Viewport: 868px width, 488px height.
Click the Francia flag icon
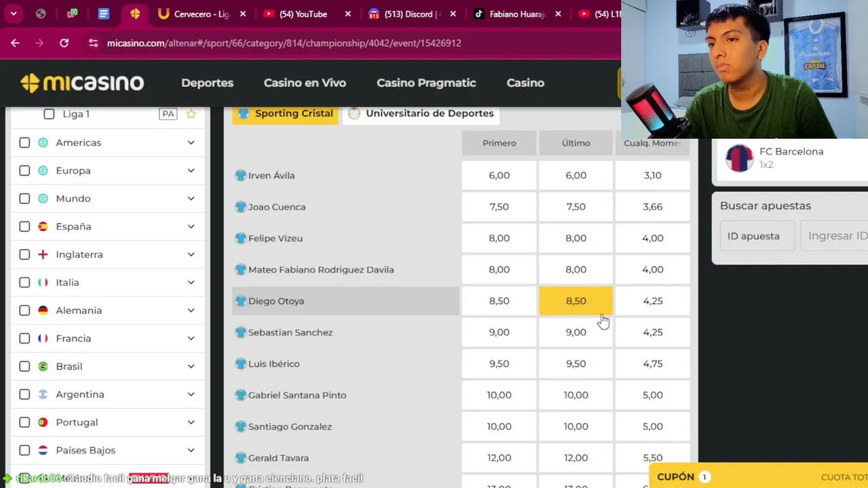tap(43, 338)
